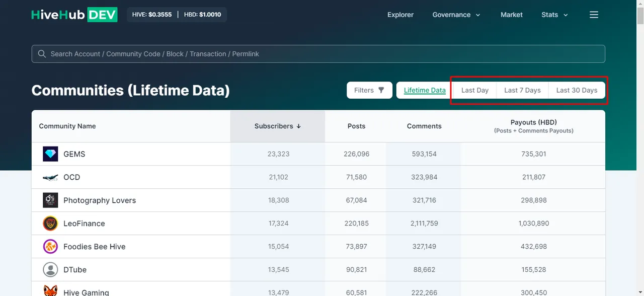Click Photography Lovers payouts 298,898
The height and width of the screenshot is (296, 644).
(x=534, y=200)
